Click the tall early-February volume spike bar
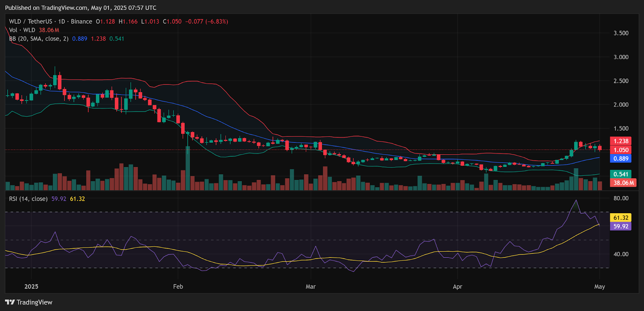The image size is (644, 311). click(188, 168)
